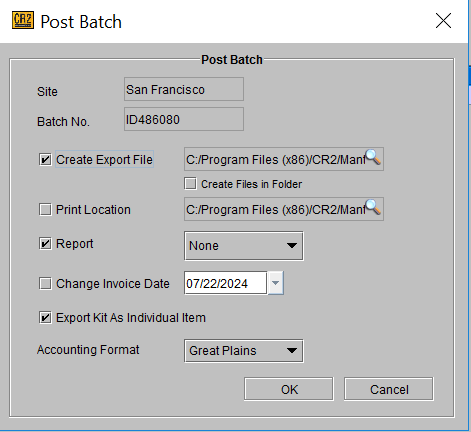This screenshot has height=432, width=471.
Task: Click OK to post the batch
Action: [289, 389]
